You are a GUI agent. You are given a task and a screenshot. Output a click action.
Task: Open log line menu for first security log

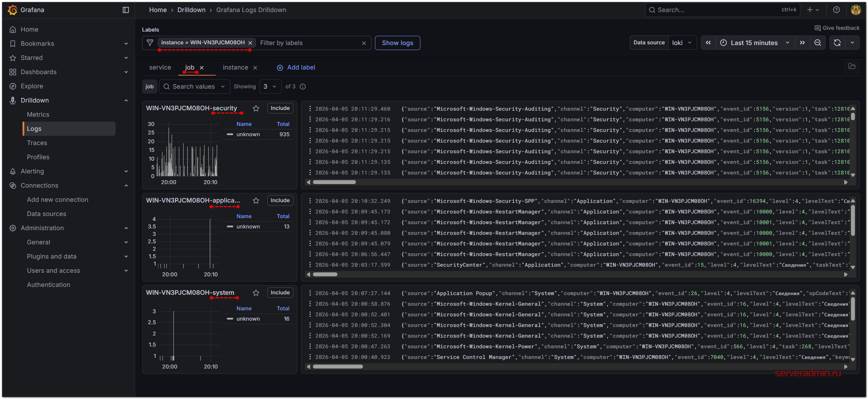tap(310, 109)
